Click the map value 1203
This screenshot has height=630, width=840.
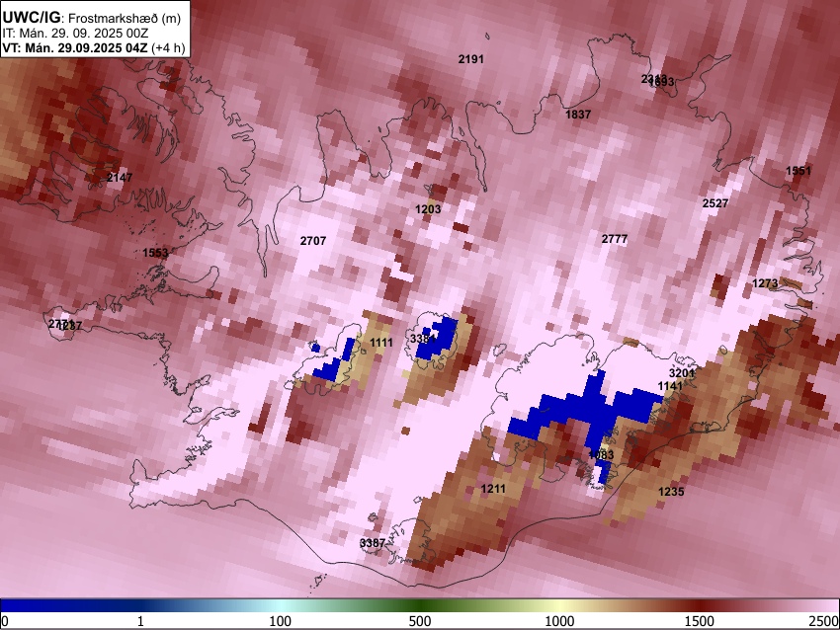[x=428, y=209]
